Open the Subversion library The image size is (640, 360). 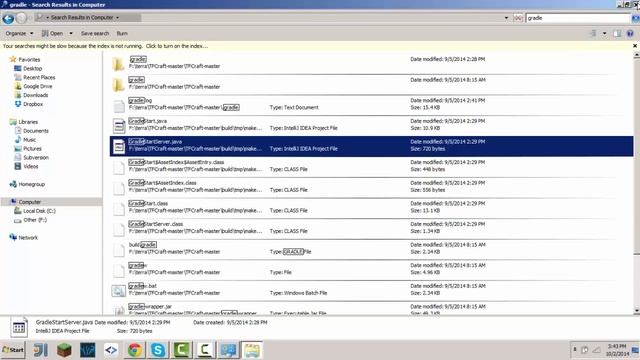point(36,158)
